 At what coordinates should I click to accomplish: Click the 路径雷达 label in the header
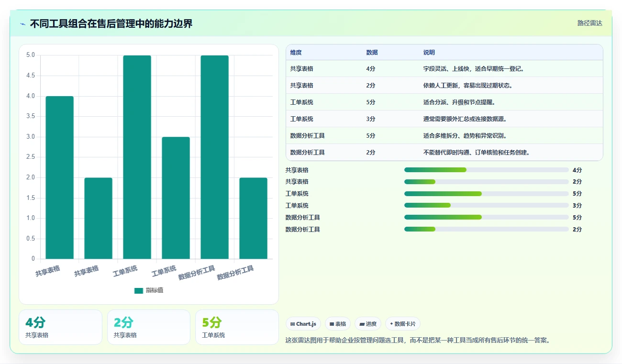click(589, 23)
